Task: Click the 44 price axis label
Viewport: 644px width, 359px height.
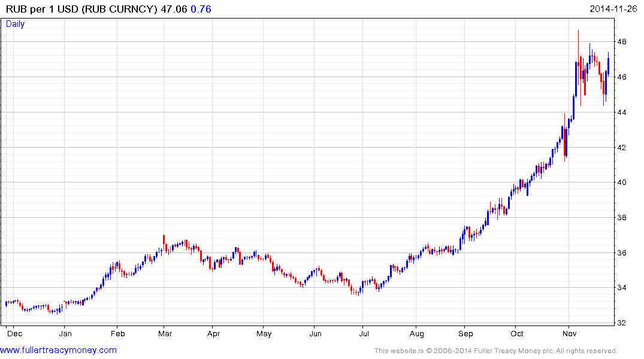Action: [621, 112]
